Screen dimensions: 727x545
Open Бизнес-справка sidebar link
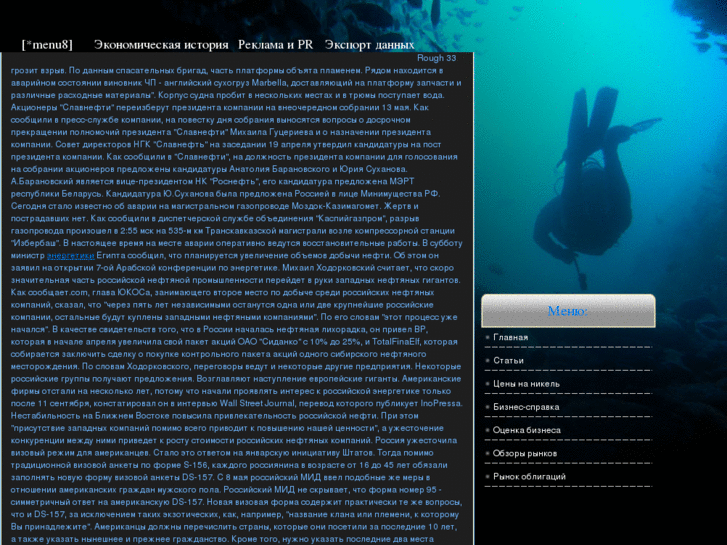(x=526, y=407)
